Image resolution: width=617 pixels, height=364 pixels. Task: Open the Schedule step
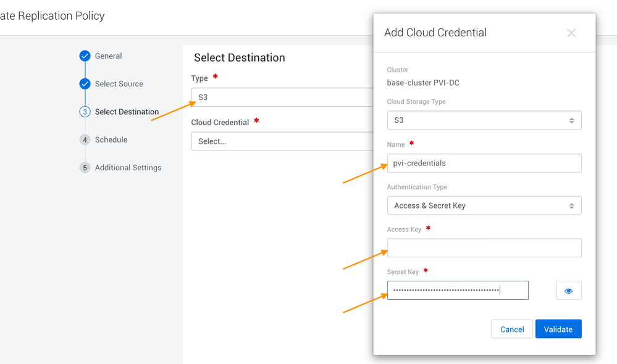pyautogui.click(x=111, y=140)
